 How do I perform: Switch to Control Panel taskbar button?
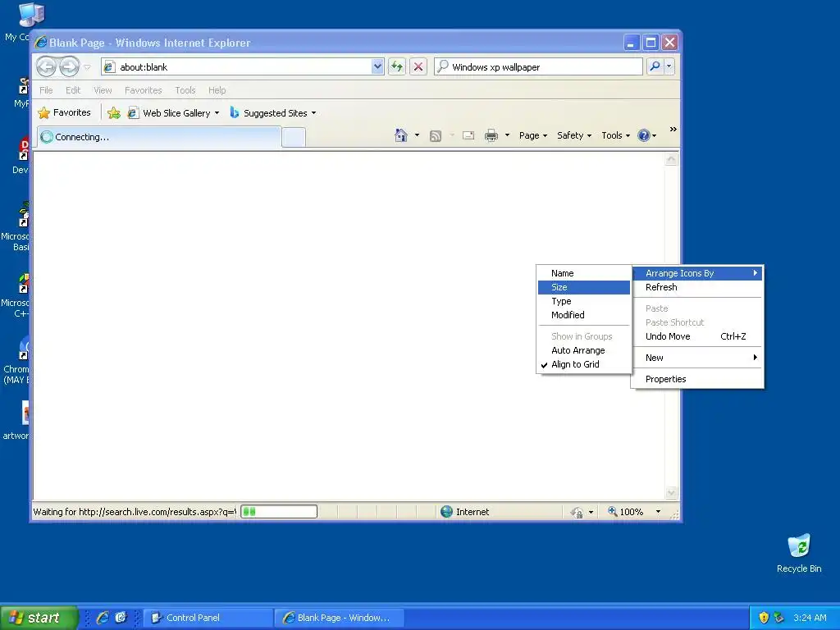pyautogui.click(x=208, y=618)
